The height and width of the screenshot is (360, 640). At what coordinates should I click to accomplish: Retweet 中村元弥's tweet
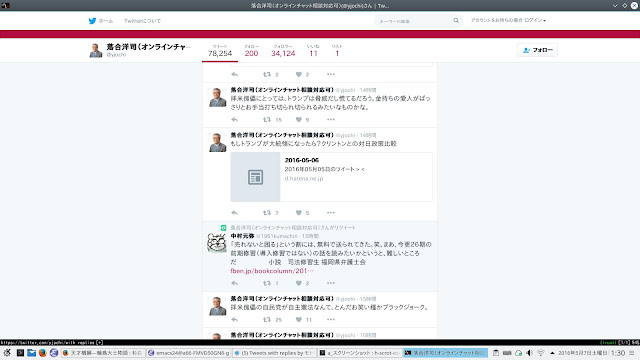click(267, 283)
